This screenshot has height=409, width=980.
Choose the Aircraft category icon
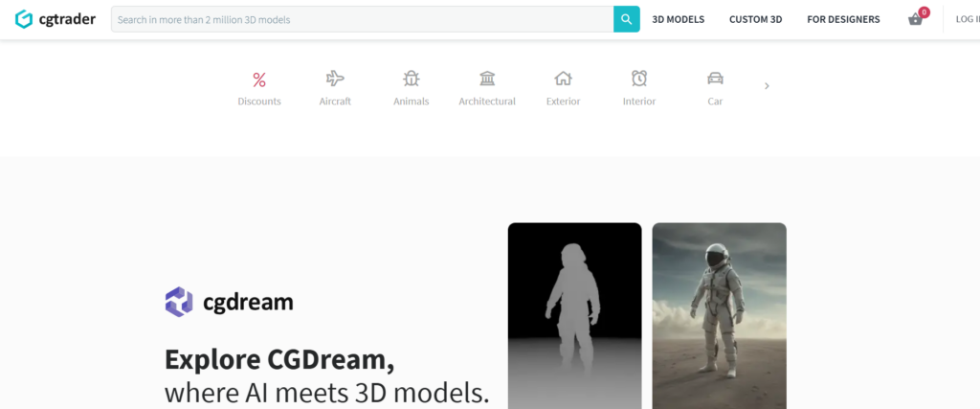coord(335,79)
